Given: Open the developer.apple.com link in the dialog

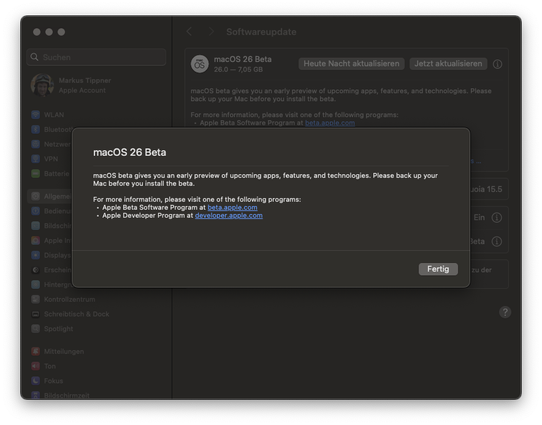Looking at the screenshot, I should [x=228, y=215].
